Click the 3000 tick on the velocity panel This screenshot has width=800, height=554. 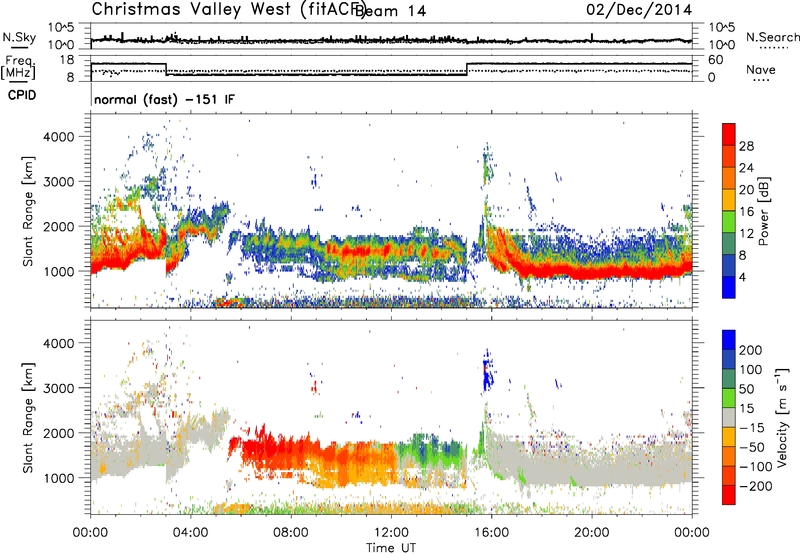tap(59, 388)
